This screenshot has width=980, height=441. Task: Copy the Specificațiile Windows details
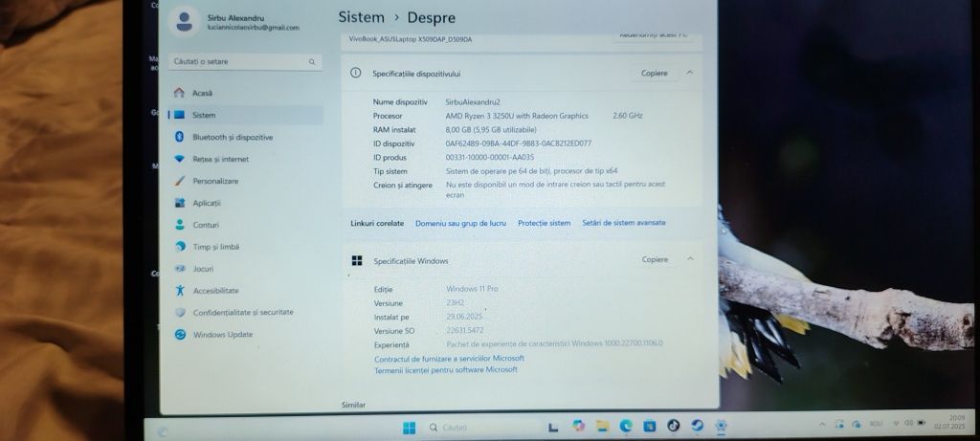[655, 259]
